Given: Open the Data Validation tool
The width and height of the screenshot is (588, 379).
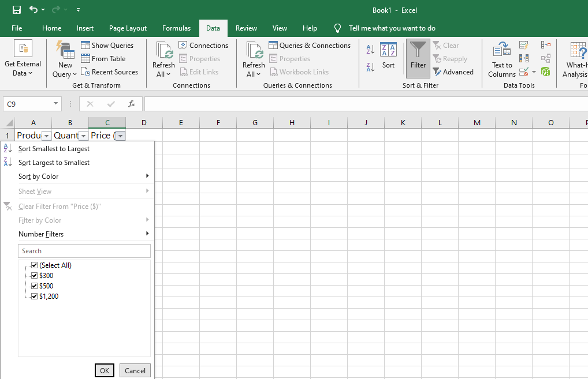Looking at the screenshot, I should click(x=523, y=72).
